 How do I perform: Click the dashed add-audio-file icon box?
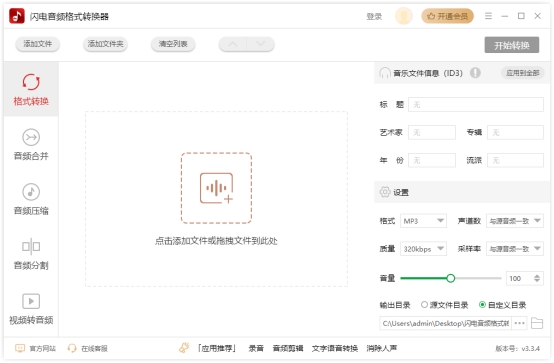[x=216, y=188]
